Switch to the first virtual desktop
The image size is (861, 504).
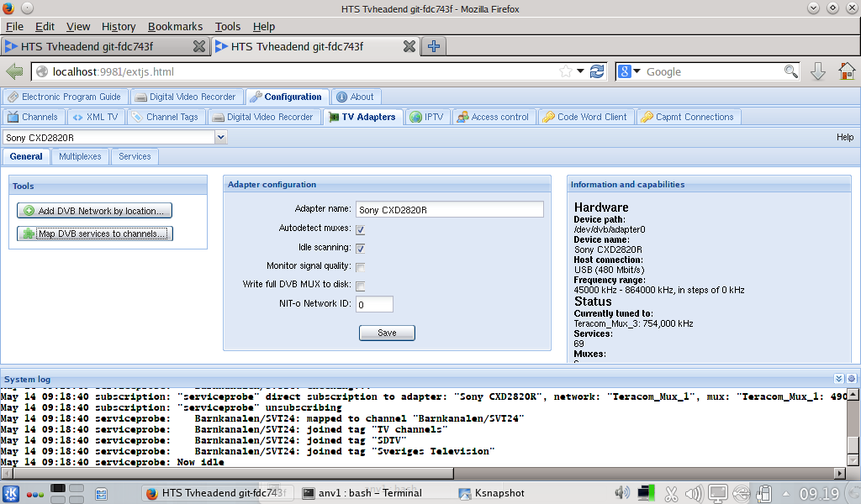point(58,488)
